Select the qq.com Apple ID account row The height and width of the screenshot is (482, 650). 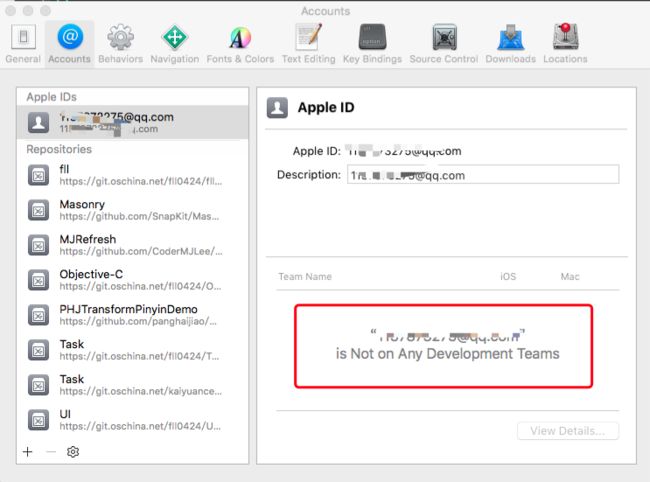pyautogui.click(x=133, y=123)
